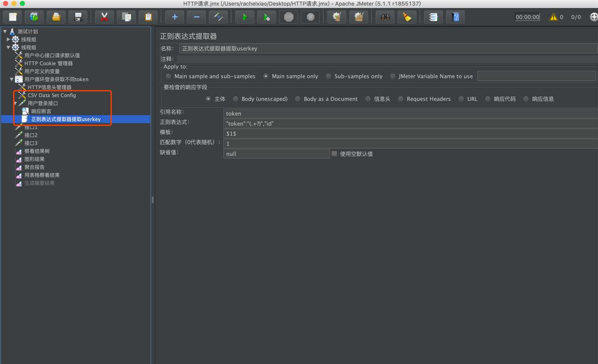This screenshot has height=364, width=598.
Task: Click the New test plan icon
Action: [13, 17]
